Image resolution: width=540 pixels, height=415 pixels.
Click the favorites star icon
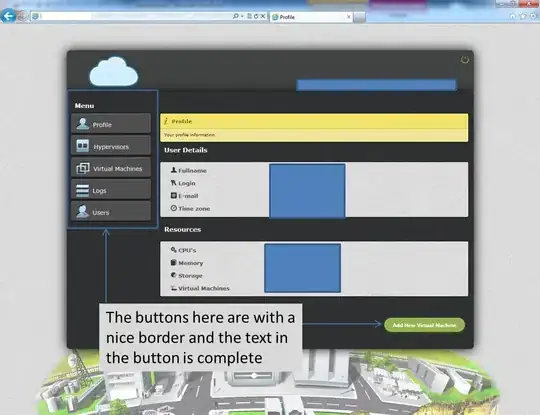coord(523,16)
